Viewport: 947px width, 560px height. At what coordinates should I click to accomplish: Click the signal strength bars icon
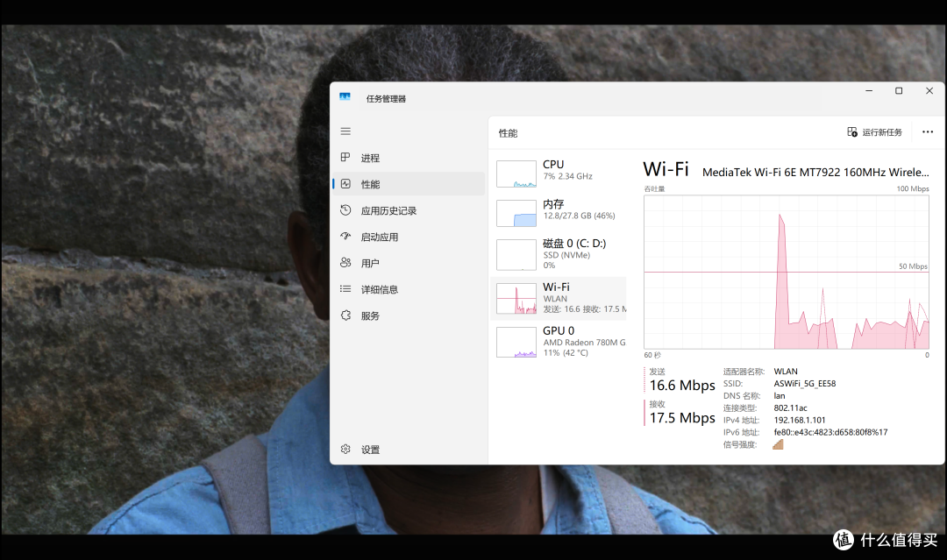(778, 444)
